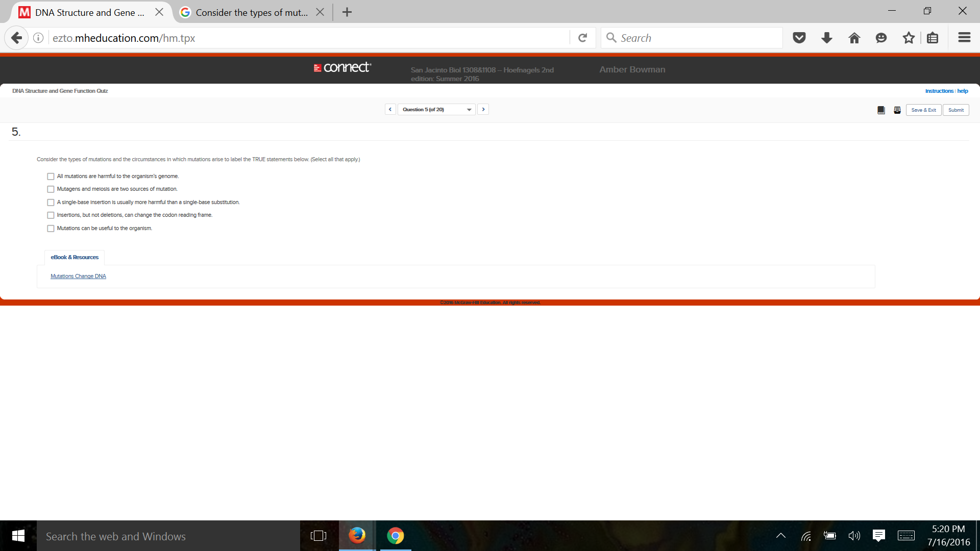Go to the next question arrow
Screen dimensions: 980x551
click(483, 109)
